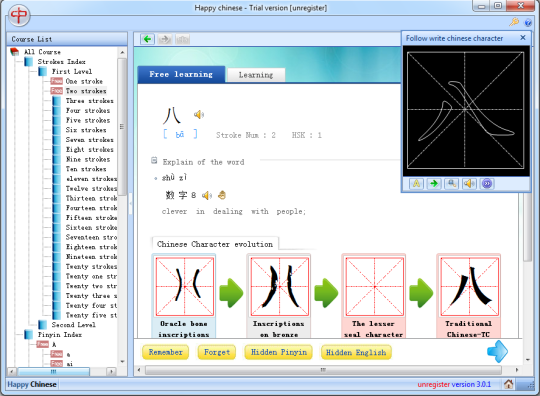Select Twelve strokes course
Image resolution: width=540 pixels, height=396 pixels.
coord(91,188)
